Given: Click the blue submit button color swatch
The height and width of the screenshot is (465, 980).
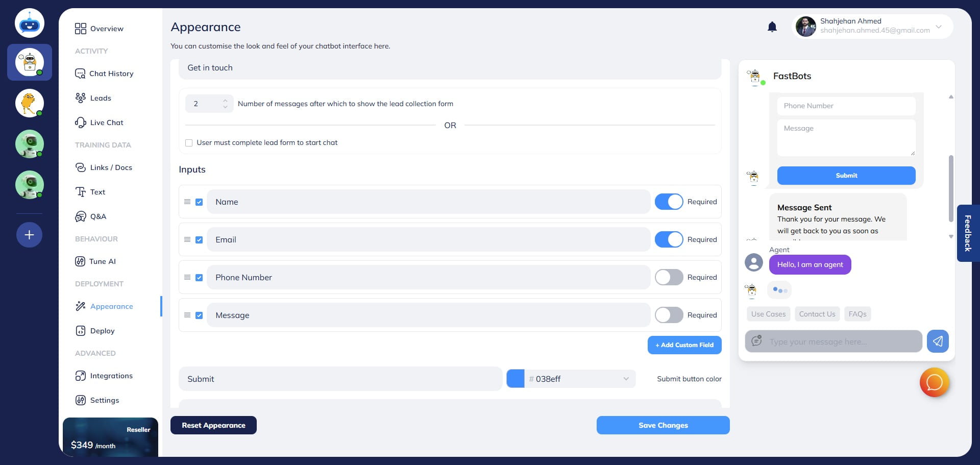Looking at the screenshot, I should pyautogui.click(x=517, y=379).
